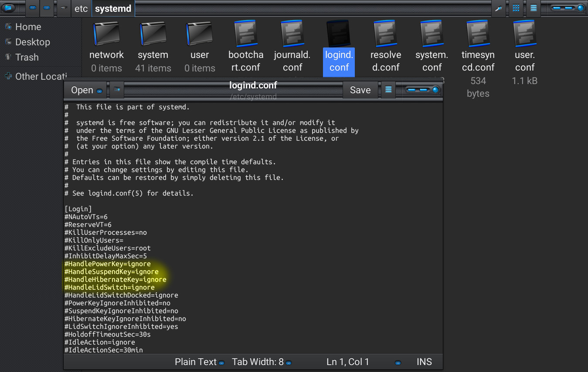Go back in the file manager
The image size is (588, 372).
point(33,8)
